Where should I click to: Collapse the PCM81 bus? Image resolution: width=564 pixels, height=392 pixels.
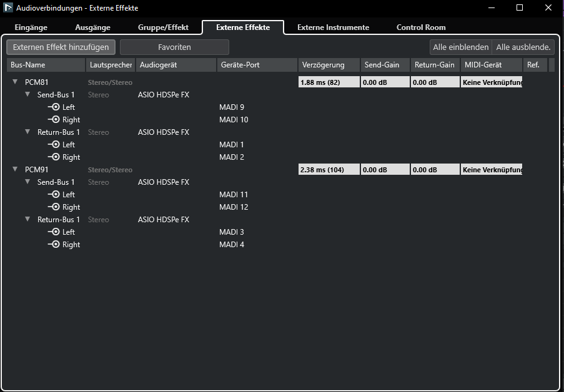coord(15,82)
